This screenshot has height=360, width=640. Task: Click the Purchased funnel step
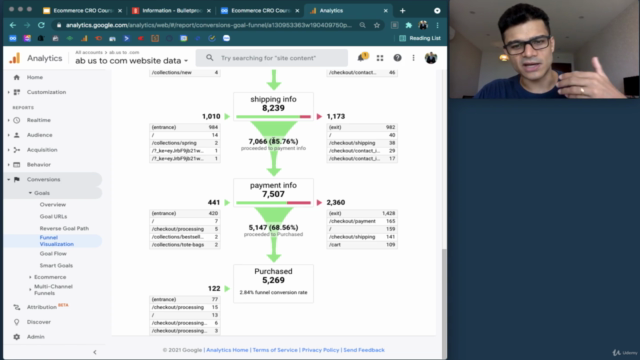point(273,284)
